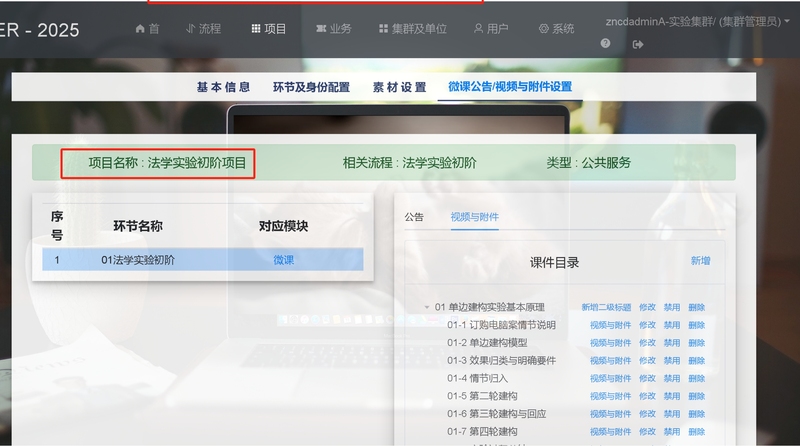Open the 集群及单位 navigation menu

[413, 29]
